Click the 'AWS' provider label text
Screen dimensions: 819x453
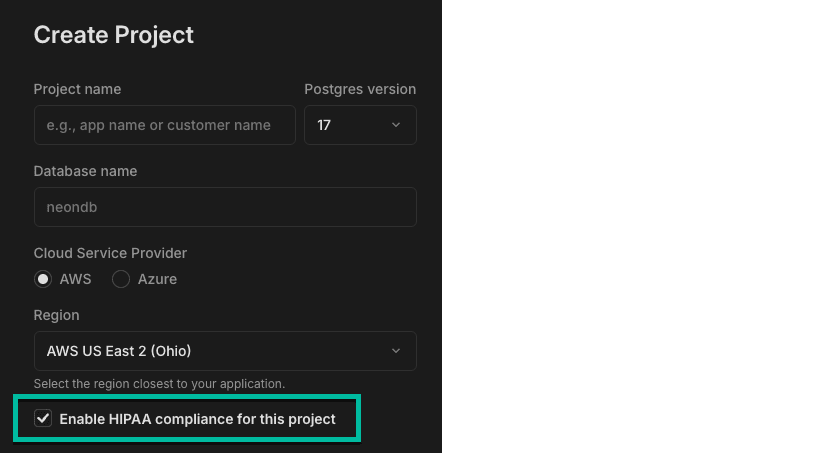(x=75, y=279)
